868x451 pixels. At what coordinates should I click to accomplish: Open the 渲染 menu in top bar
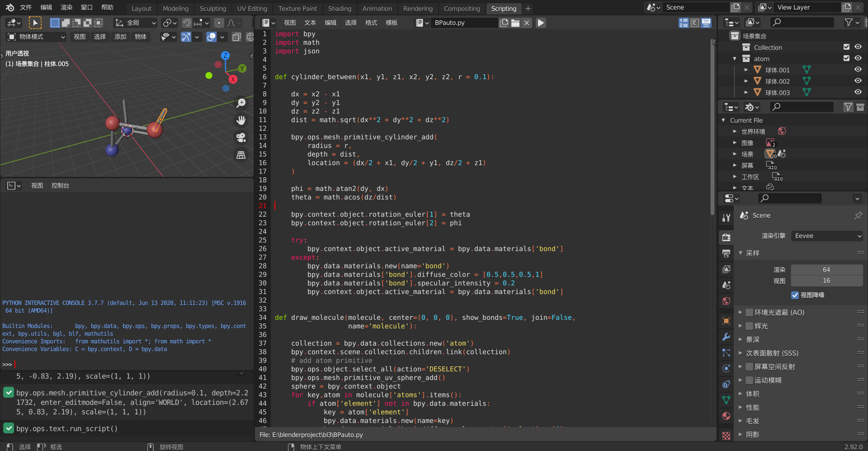[66, 7]
